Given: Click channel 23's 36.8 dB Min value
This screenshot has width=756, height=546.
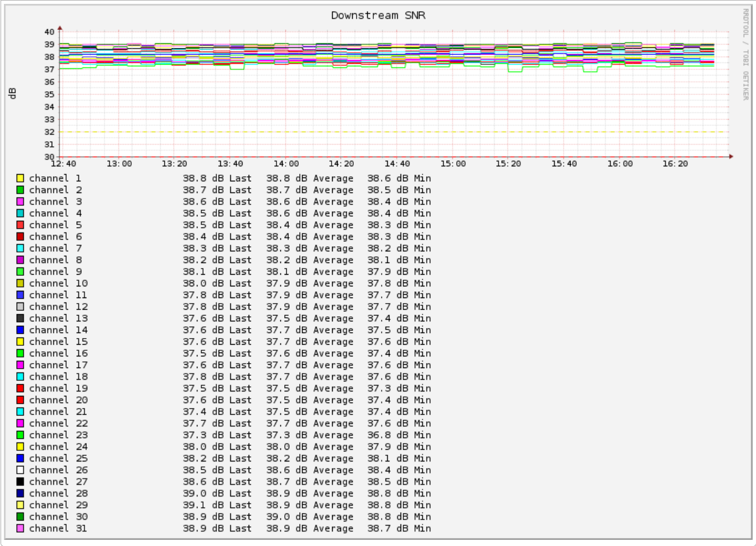Looking at the screenshot, I should coord(399,435).
